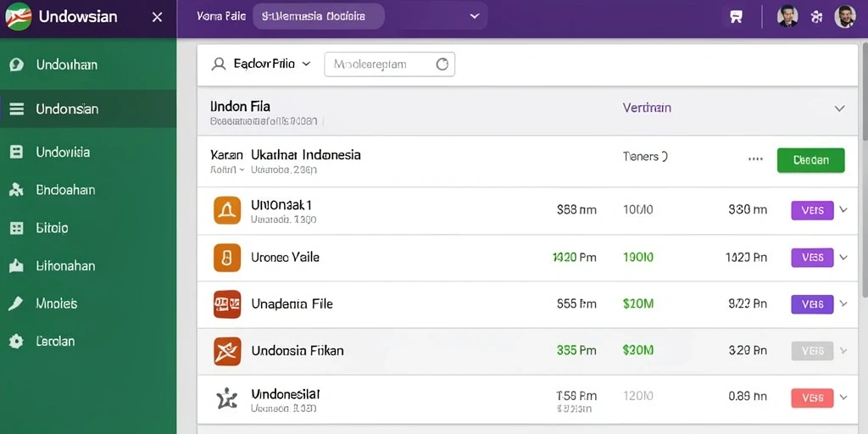This screenshot has height=434, width=868.
Task: Click the VEBS button for Uroneo Vaile
Action: click(813, 258)
